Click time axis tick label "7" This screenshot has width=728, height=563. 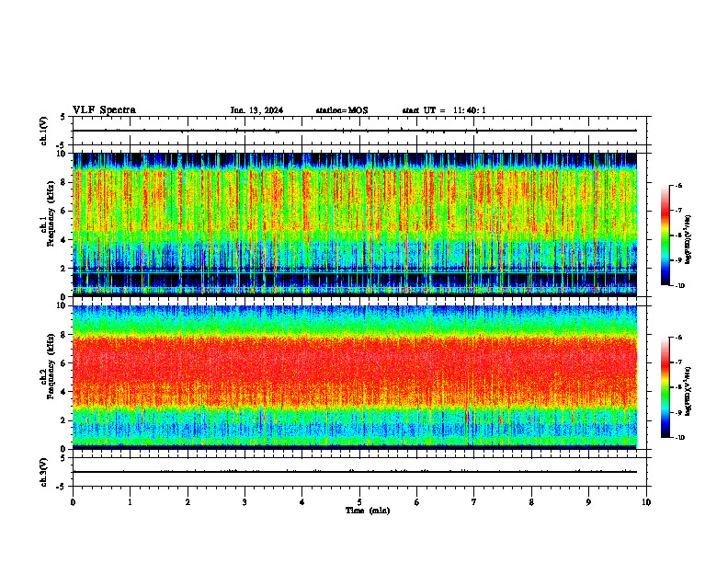coord(474,502)
